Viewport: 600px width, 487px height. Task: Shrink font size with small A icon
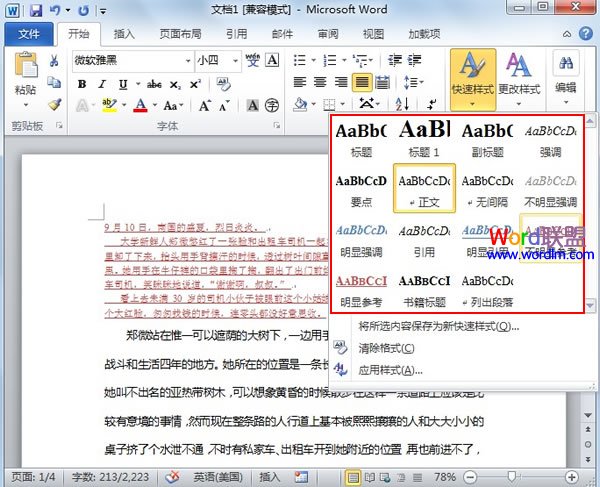(224, 105)
